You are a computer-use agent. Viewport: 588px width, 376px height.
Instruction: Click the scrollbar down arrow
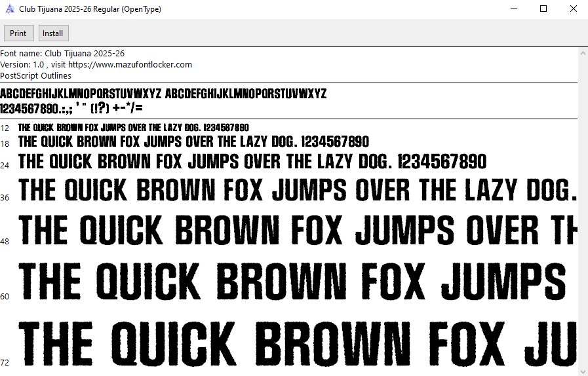pyautogui.click(x=583, y=371)
